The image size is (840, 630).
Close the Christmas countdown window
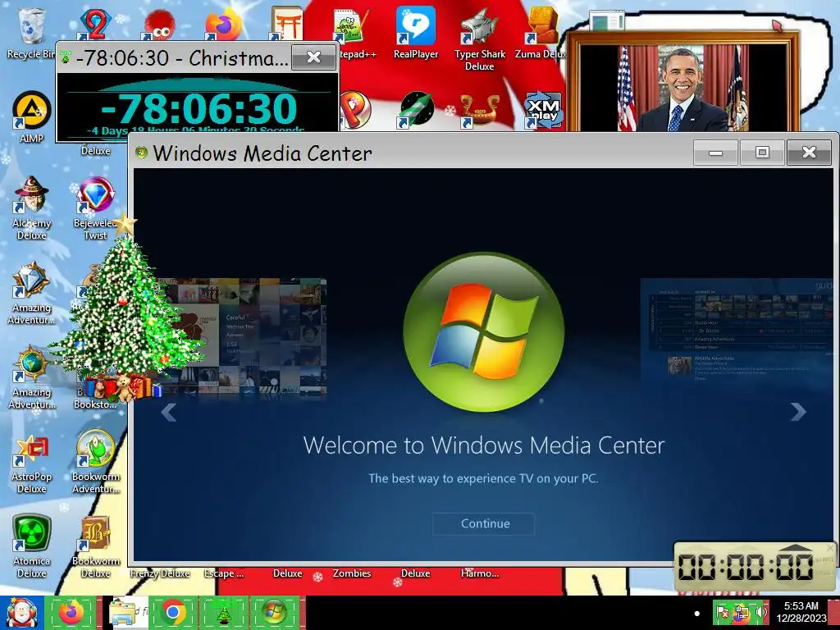pos(314,57)
